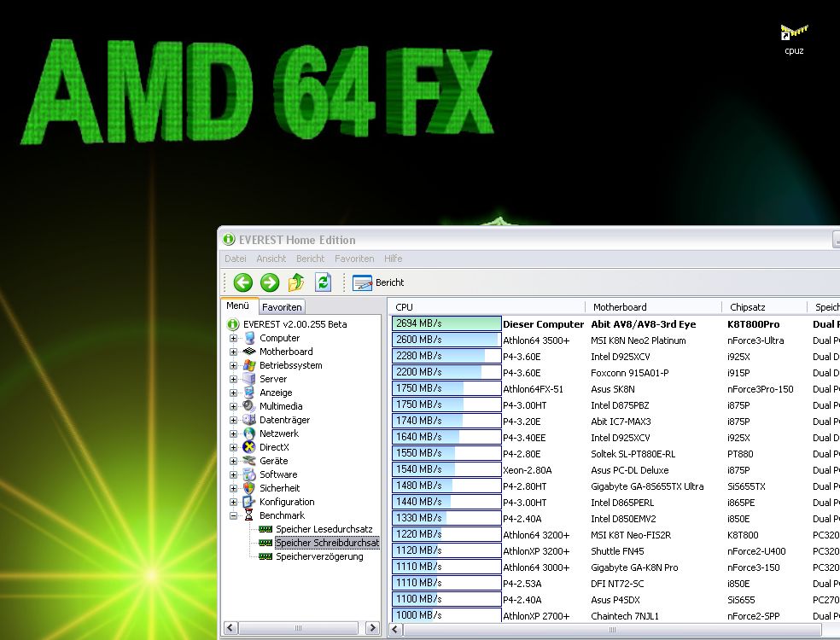The height and width of the screenshot is (640, 840).
Task: Sort by the Motherboard column header
Action: click(x=654, y=307)
